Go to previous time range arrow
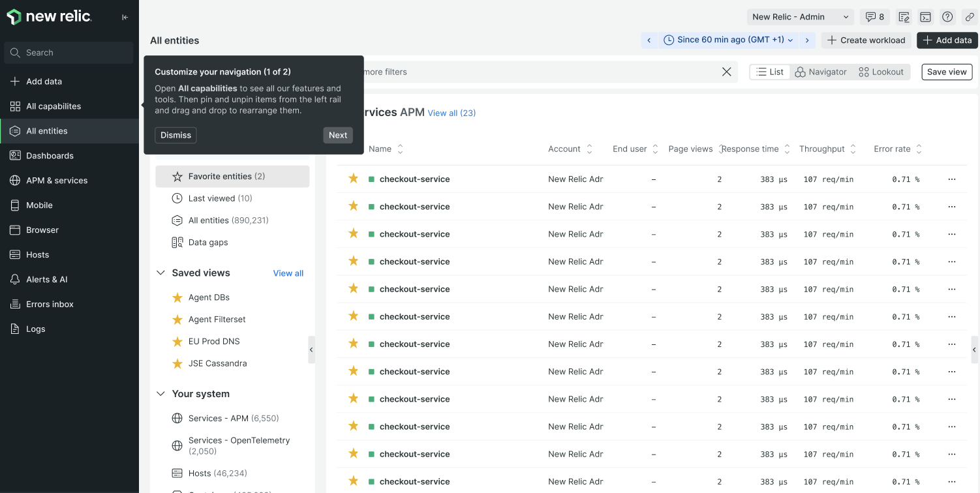Image resolution: width=980 pixels, height=493 pixels. [649, 40]
